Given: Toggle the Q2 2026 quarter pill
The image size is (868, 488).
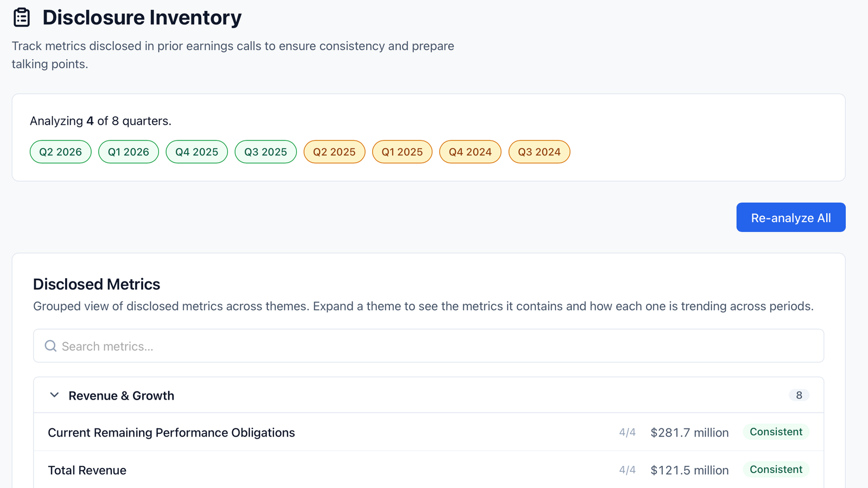Looking at the screenshot, I should tap(61, 152).
